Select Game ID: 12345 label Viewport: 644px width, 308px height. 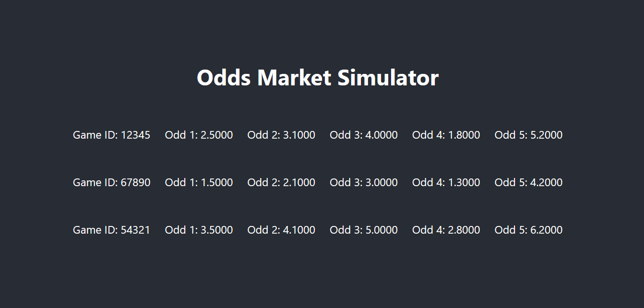[x=111, y=135]
